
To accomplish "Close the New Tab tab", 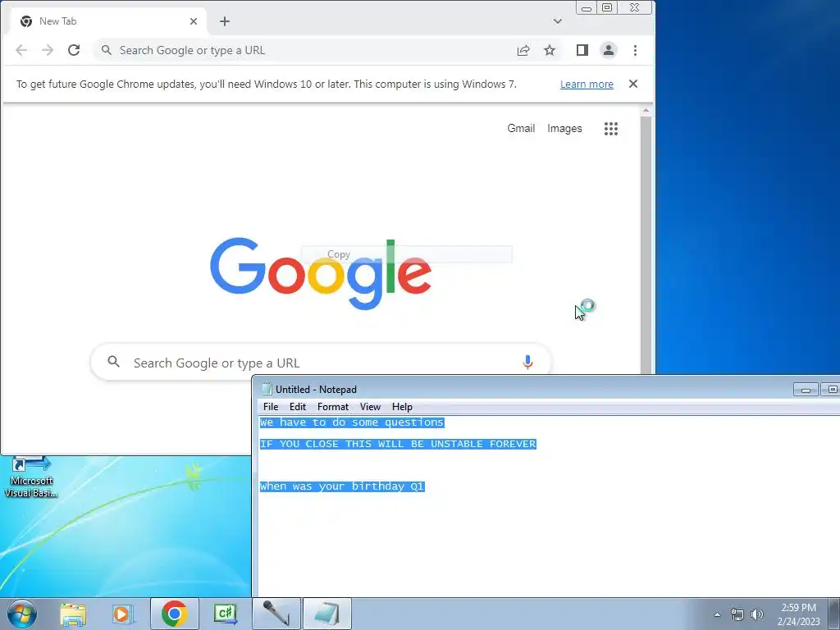I will pos(194,21).
